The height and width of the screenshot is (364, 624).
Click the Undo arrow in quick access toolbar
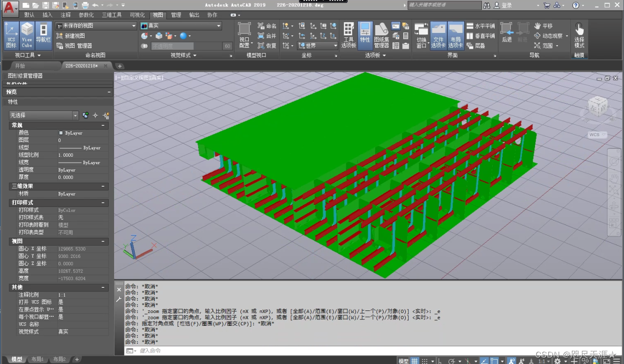click(x=95, y=5)
